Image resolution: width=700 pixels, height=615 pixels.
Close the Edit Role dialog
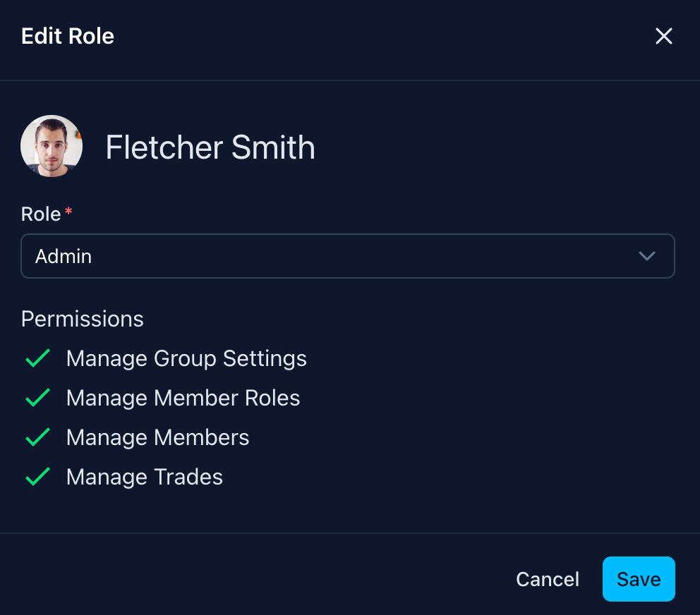click(x=663, y=37)
